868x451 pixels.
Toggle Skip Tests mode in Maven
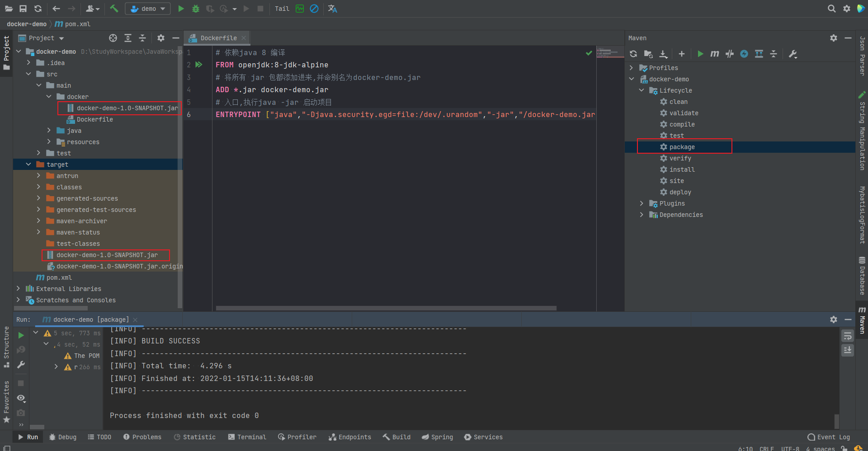[x=744, y=54]
